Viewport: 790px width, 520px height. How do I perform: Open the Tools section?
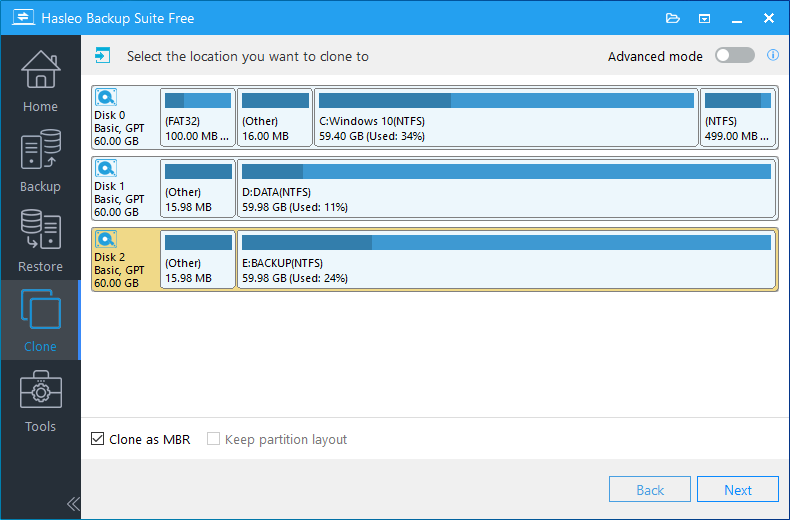40,401
